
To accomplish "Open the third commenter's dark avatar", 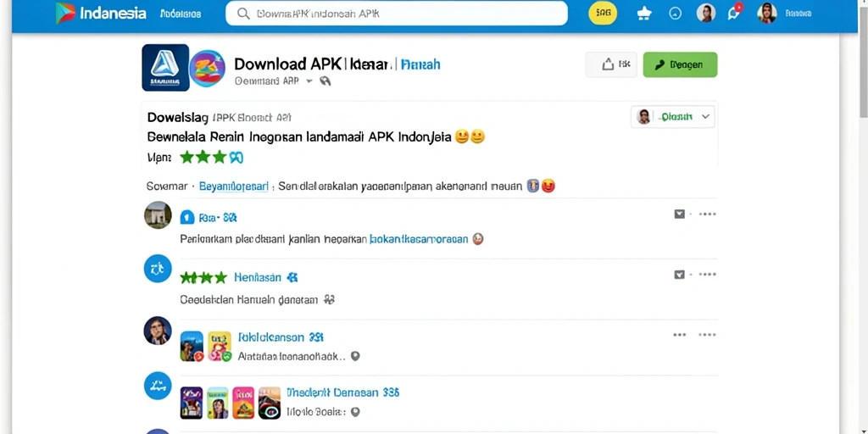I will point(158,331).
